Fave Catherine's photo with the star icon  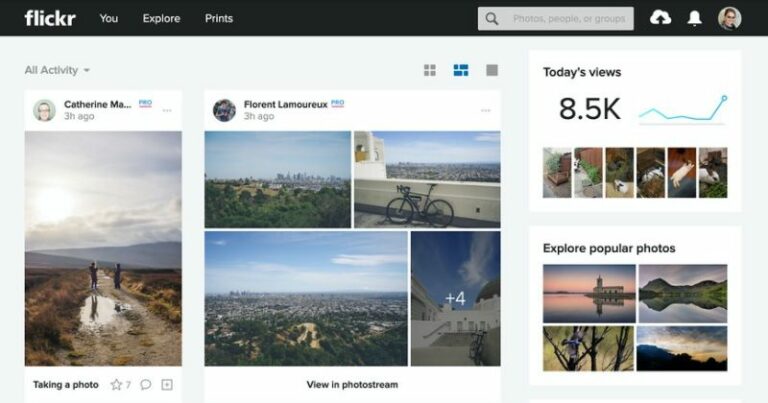[116, 384]
